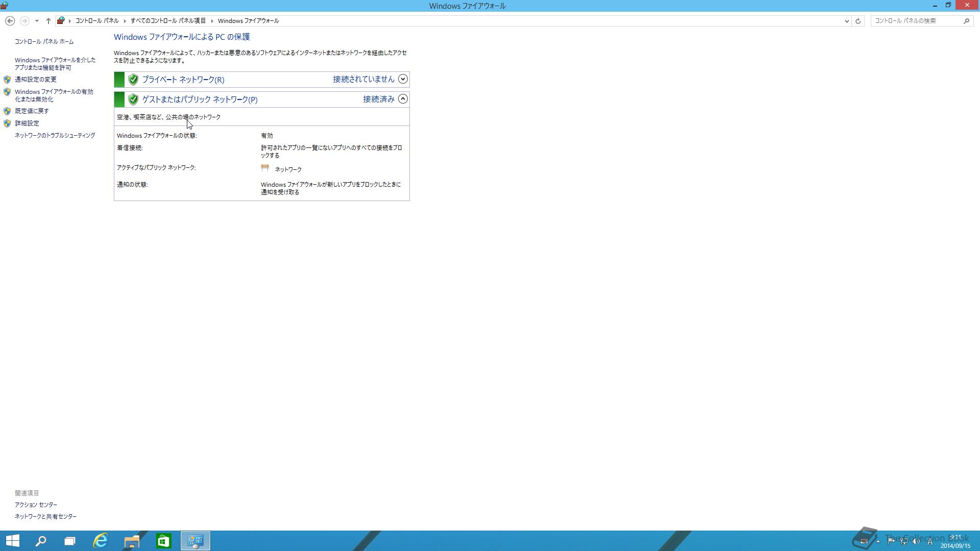Open ファイアウォールの有効化または無効化 link

click(54, 95)
